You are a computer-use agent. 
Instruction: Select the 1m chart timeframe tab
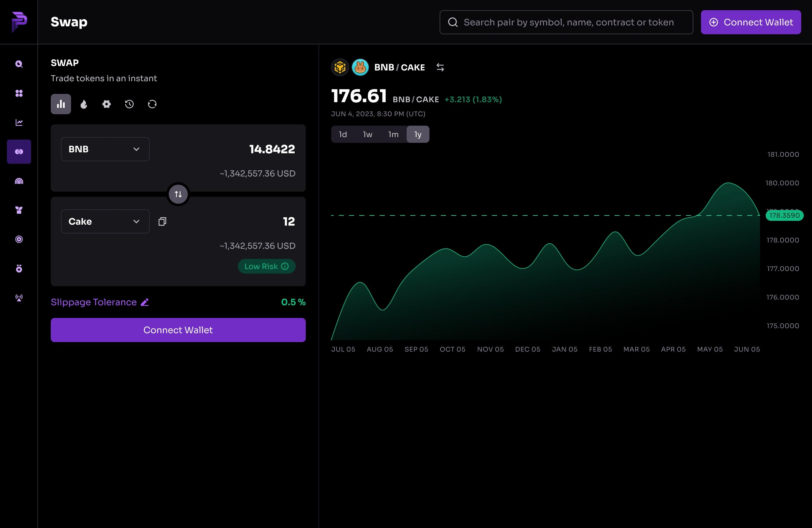[x=393, y=135]
